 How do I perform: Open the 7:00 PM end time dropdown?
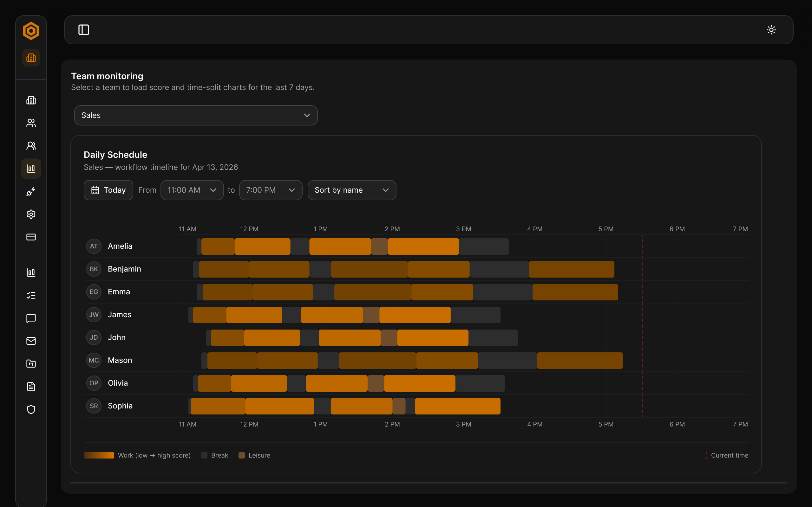click(x=271, y=190)
